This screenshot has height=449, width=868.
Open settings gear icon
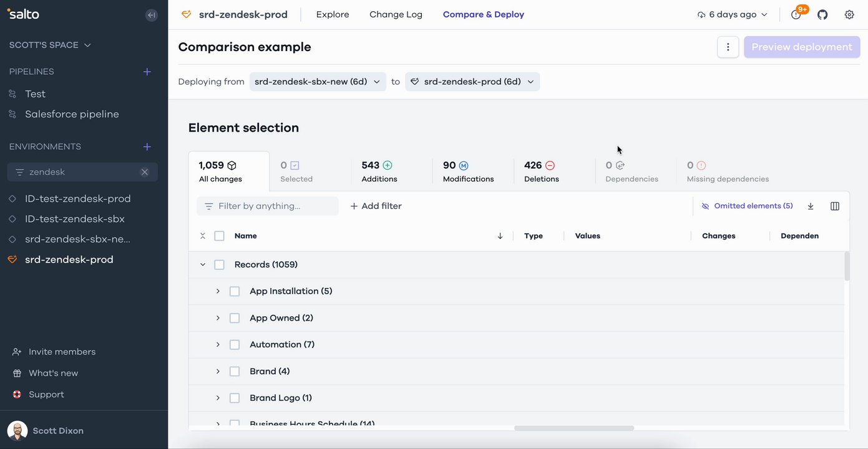tap(849, 14)
